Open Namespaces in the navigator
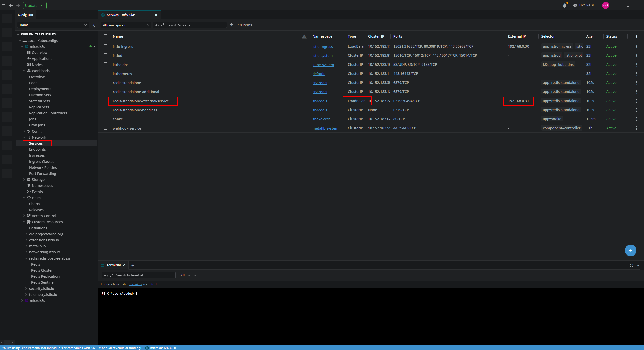The image size is (644, 350). [x=42, y=186]
